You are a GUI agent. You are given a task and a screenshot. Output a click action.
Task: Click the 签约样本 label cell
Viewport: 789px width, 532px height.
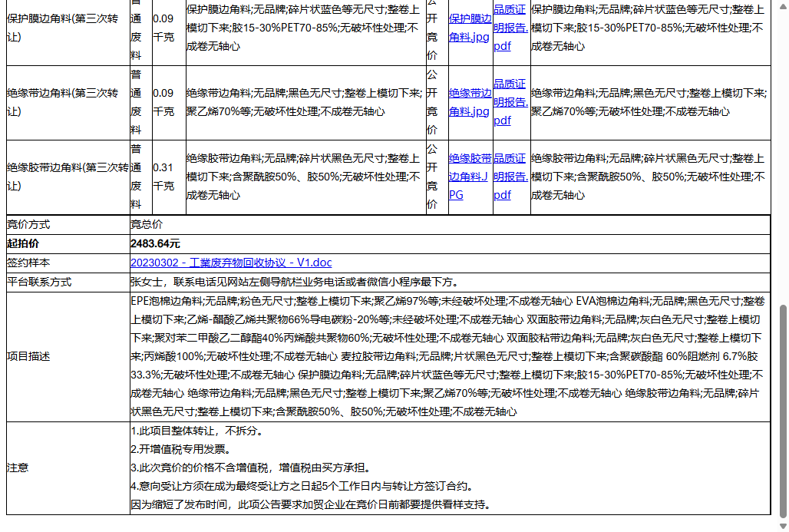tap(68, 263)
